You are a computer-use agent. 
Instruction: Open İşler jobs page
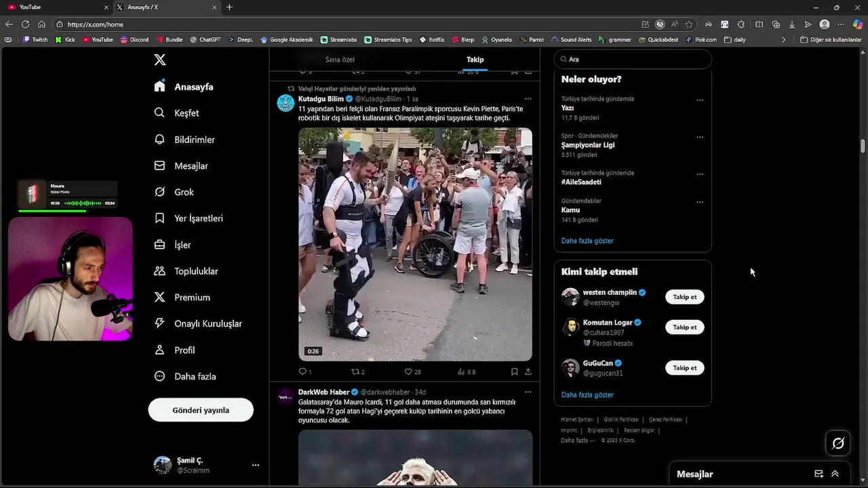172,245
